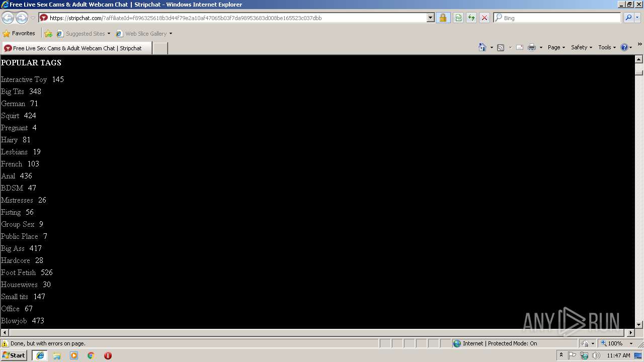Viewport: 644px width, 362px height.
Task: Expand the zoom level dropdown arrow
Action: [631, 343]
